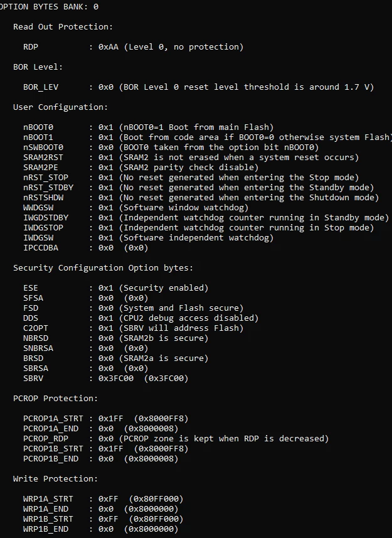Image resolution: width=392 pixels, height=538 pixels.
Task: Click the OPTION BYTES BANK header text
Action: (49, 6)
